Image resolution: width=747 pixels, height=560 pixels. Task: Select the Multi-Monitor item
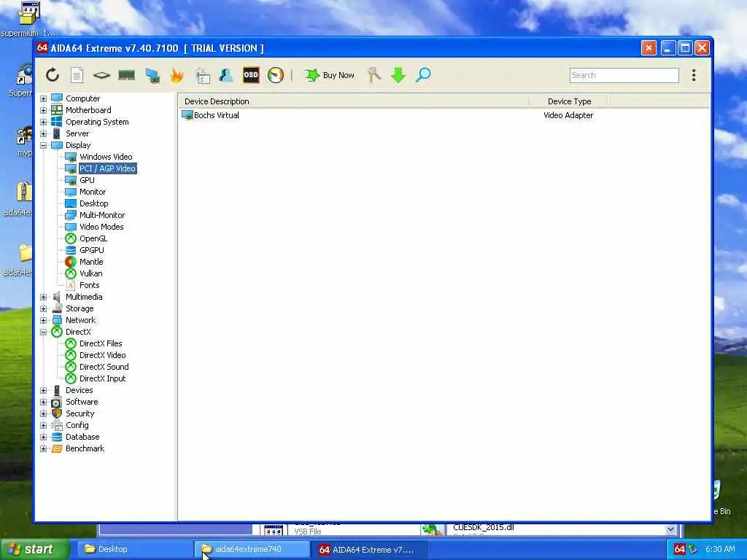click(x=102, y=215)
